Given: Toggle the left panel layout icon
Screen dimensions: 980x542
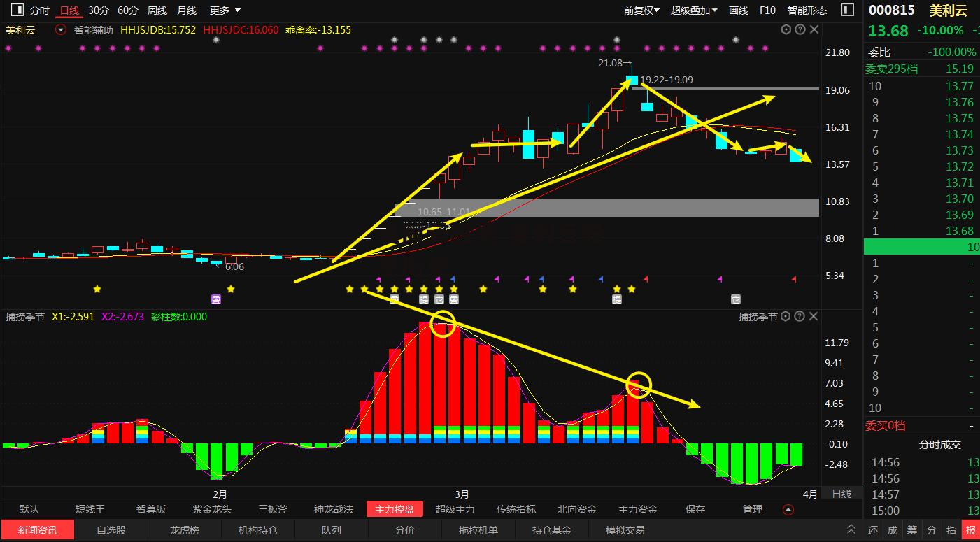Looking at the screenshot, I should point(18,10).
